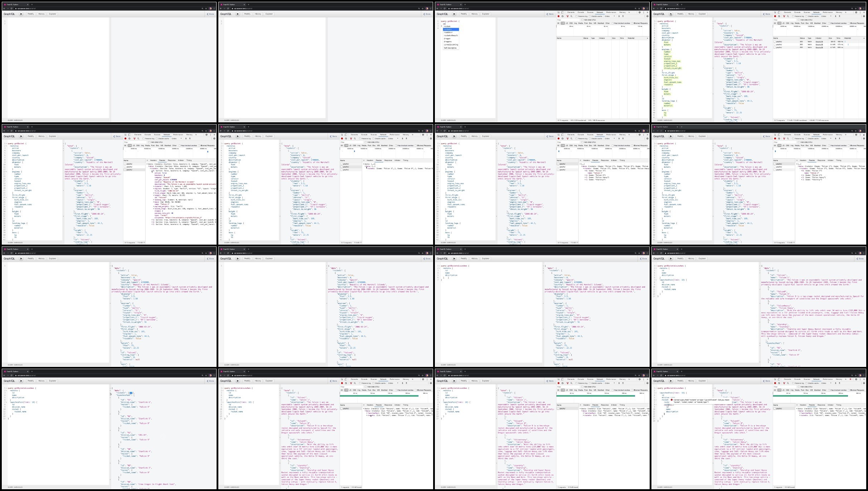Image resolution: width=868 pixels, height=491 pixels.
Task: In the expanded rocket preview frame, expand the engines node
Action: (x=154, y=188)
